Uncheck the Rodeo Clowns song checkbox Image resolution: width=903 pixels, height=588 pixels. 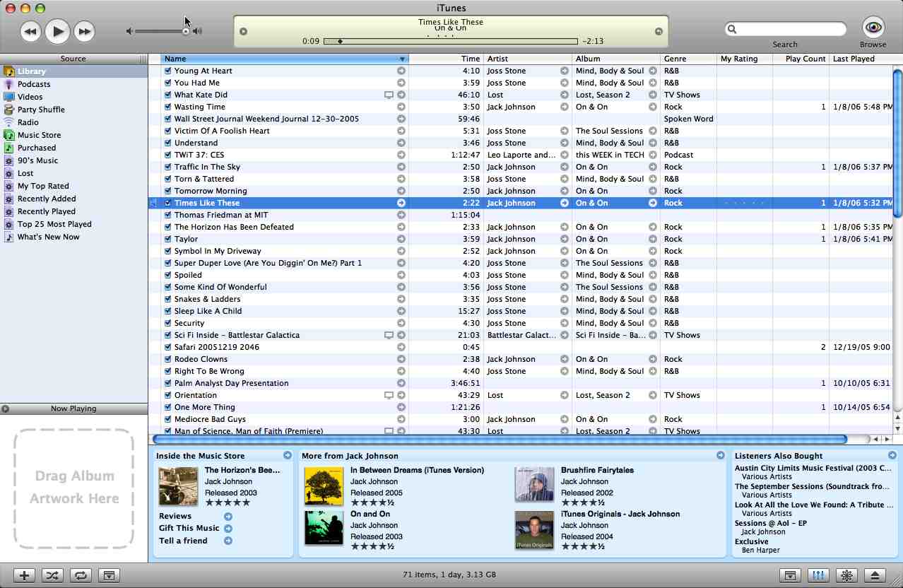coord(168,359)
